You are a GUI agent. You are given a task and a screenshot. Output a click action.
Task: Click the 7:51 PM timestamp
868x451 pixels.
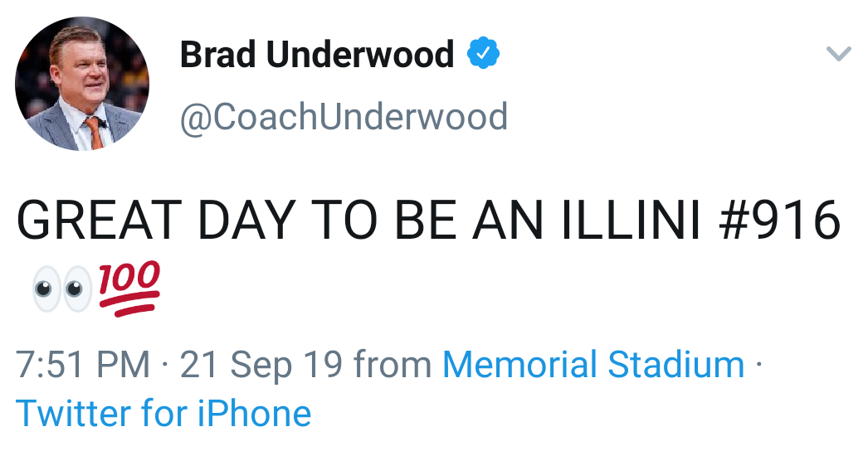tap(83, 365)
